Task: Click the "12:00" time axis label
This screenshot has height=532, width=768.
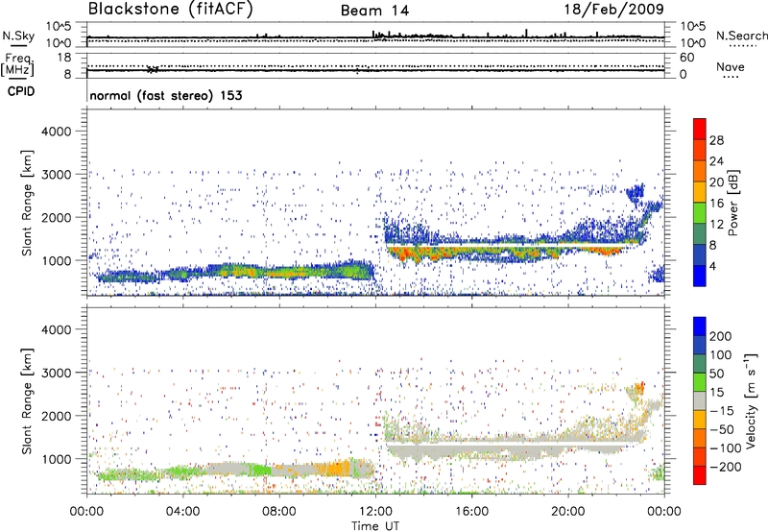Action: point(375,512)
